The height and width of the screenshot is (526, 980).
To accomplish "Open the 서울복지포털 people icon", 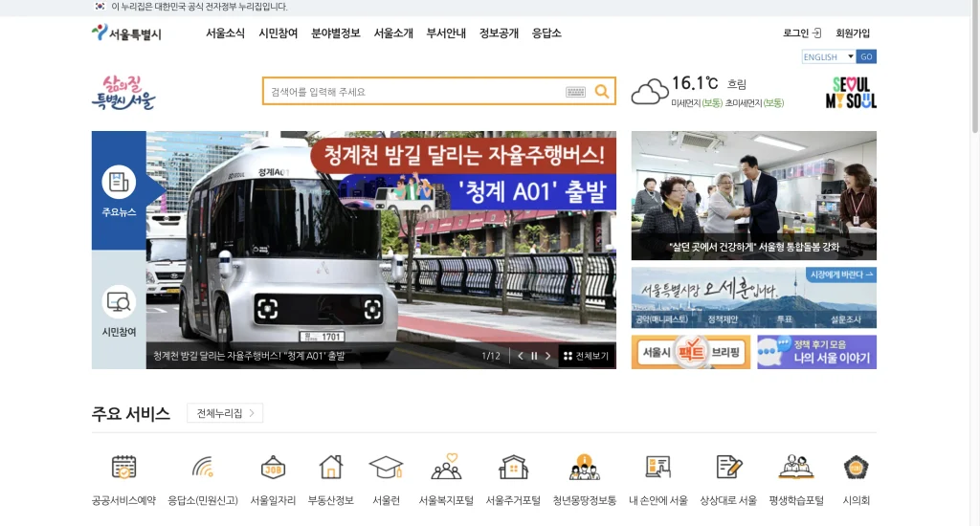I will pos(446,467).
